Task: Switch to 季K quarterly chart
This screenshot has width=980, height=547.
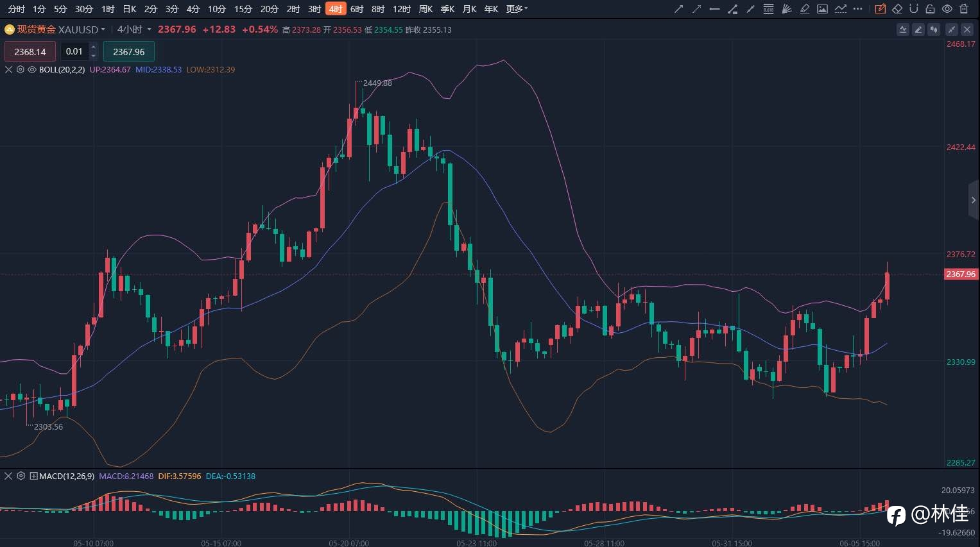Action: 447,9
